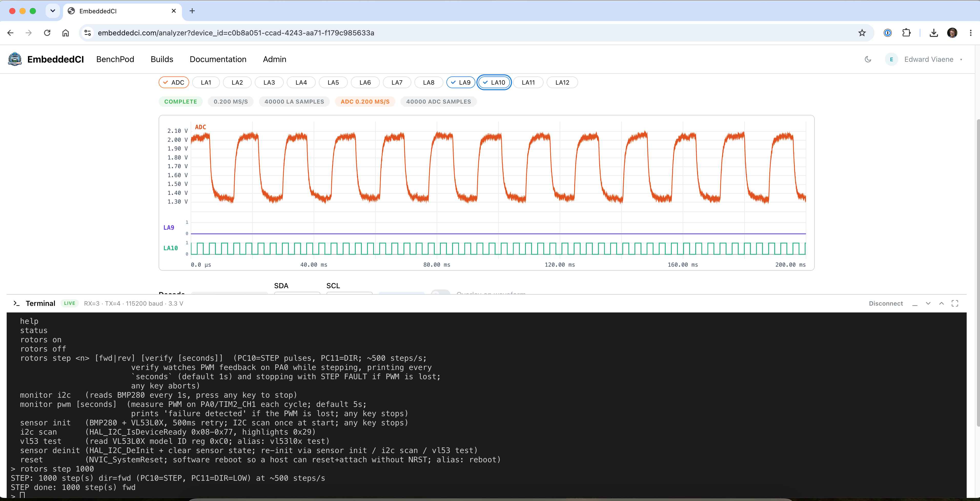Image resolution: width=980 pixels, height=501 pixels.
Task: Click the ADC trace label
Action: click(x=200, y=127)
